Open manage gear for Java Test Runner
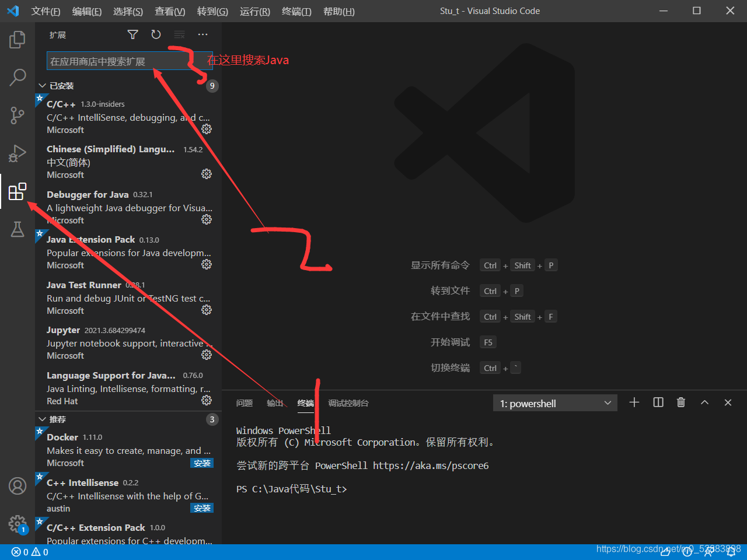747x560 pixels. click(x=207, y=310)
